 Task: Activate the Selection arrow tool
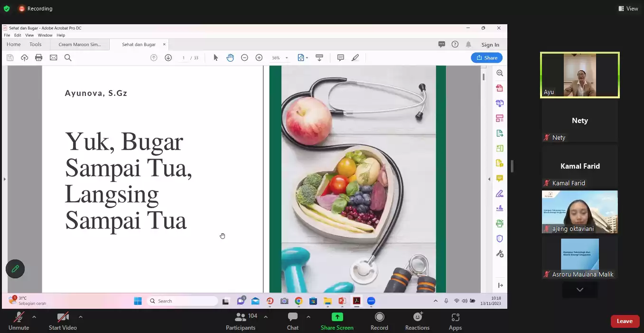216,57
